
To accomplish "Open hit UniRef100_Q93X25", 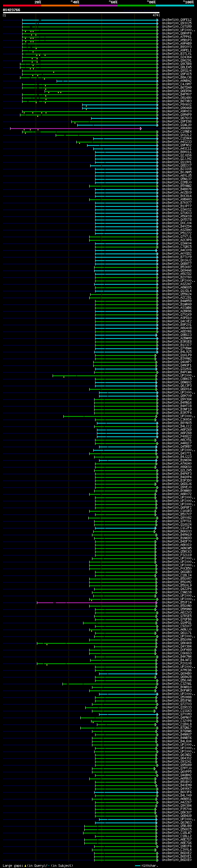I will 177,23.
